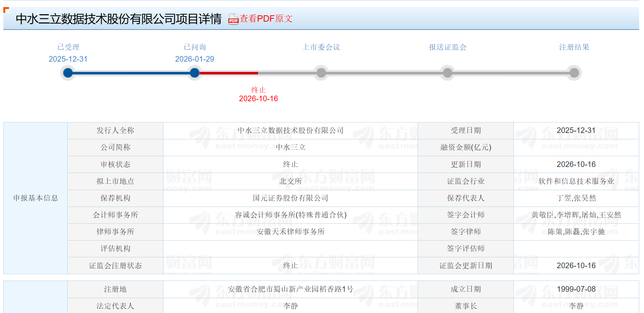Viewport: 644px width, 313px height.
Task: Click the 已问询 timeline node dot
Action: pos(194,73)
